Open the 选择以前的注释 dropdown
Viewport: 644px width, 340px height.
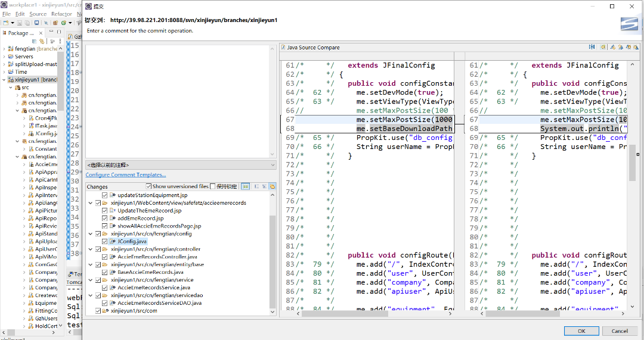coord(181,164)
